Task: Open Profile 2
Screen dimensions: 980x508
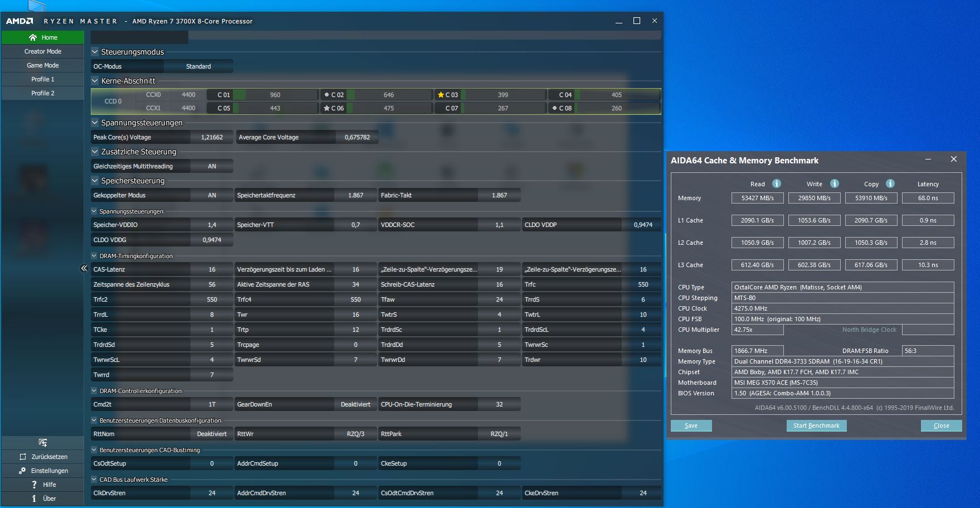Action: pos(43,93)
